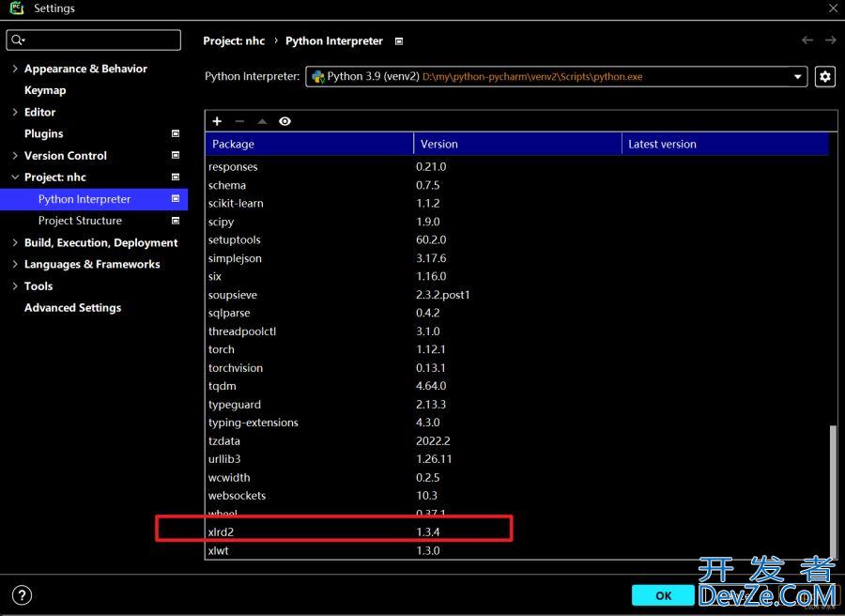Open Plugins settings
The height and width of the screenshot is (616, 845).
pyautogui.click(x=43, y=133)
